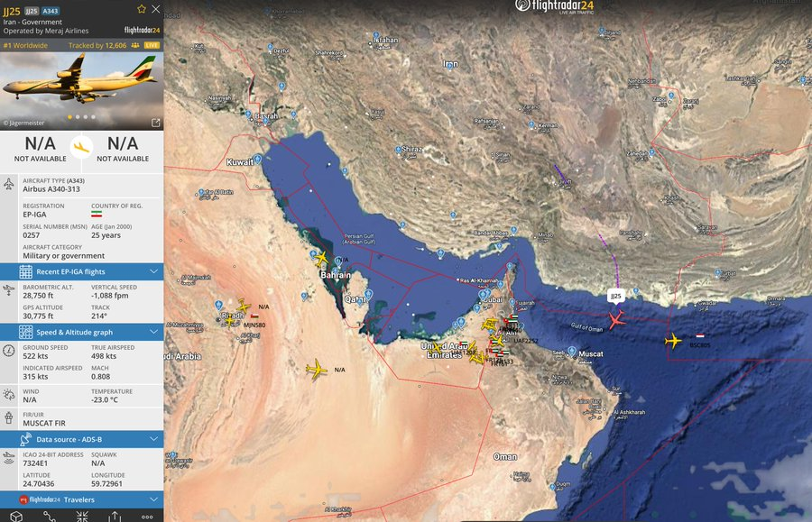Click the Isfahan airport pin
This screenshot has height=522, width=812.
(376, 36)
